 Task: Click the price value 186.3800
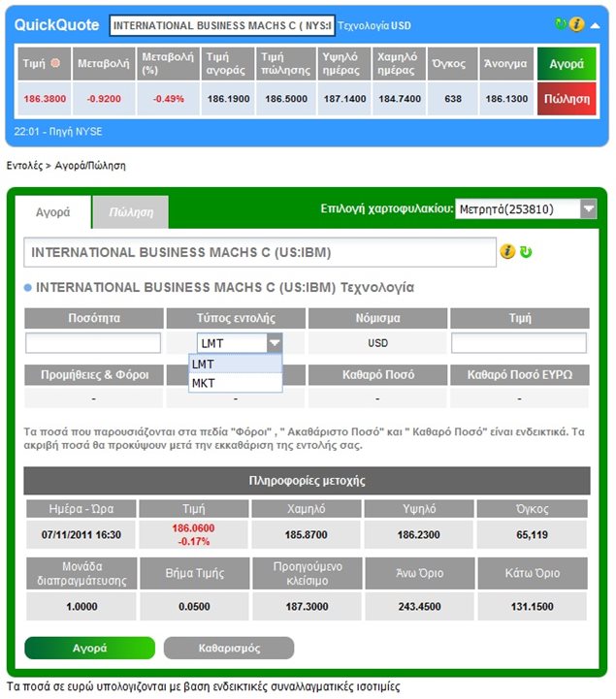[45, 99]
